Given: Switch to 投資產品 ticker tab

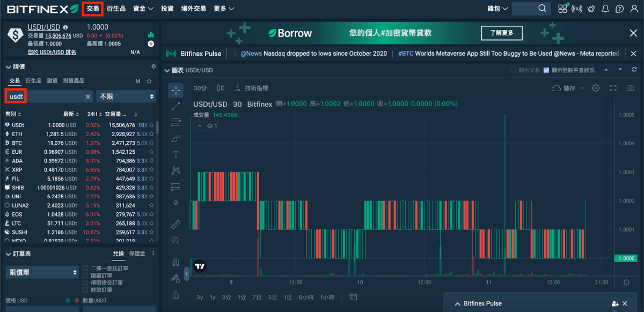Looking at the screenshot, I should tap(74, 81).
